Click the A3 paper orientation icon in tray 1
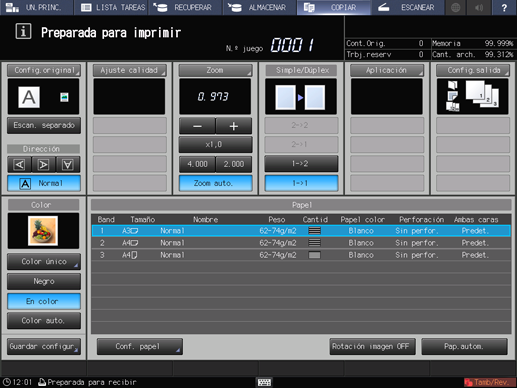The height and width of the screenshot is (388, 517). click(134, 231)
